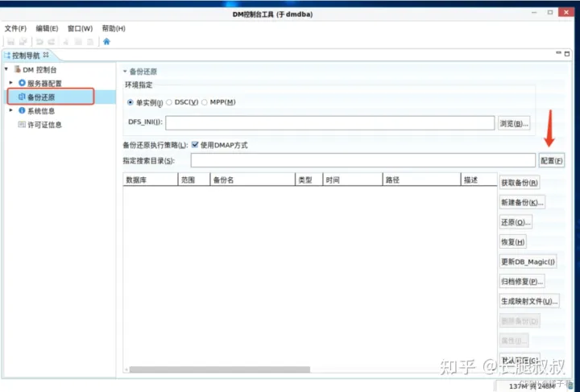The image size is (580, 392).
Task: Click the 类型 column header
Action: point(309,180)
